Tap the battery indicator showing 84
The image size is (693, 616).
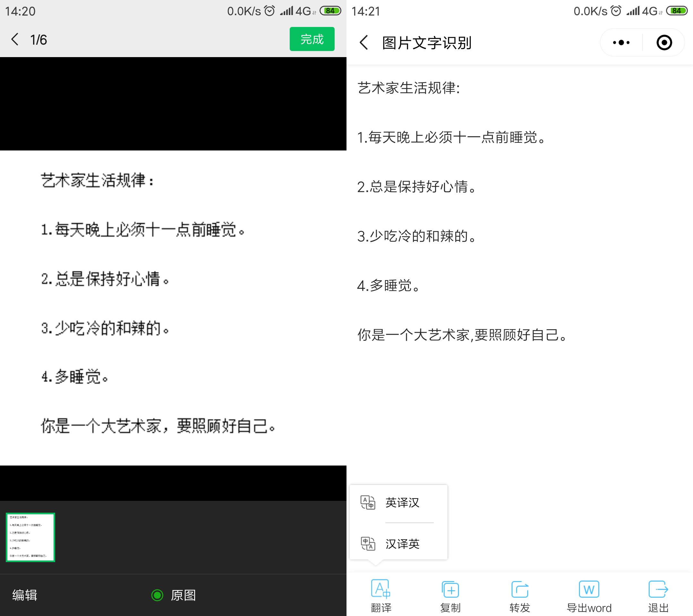click(330, 11)
